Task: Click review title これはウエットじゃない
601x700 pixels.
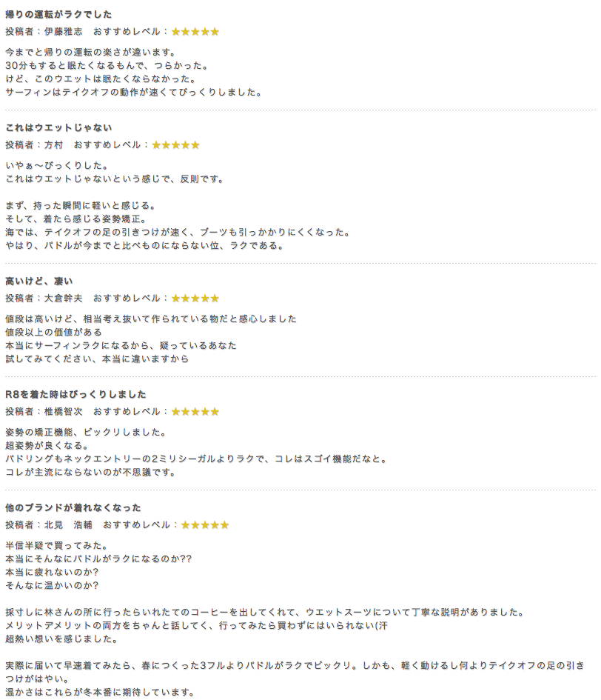Action: tap(58, 128)
